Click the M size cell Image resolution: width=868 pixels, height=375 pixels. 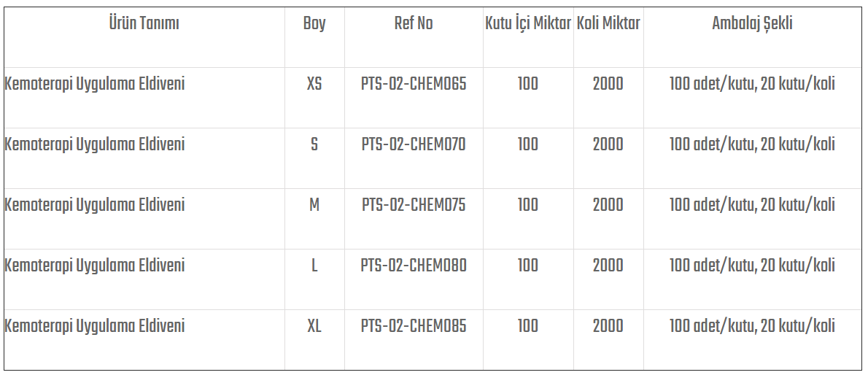tap(314, 205)
